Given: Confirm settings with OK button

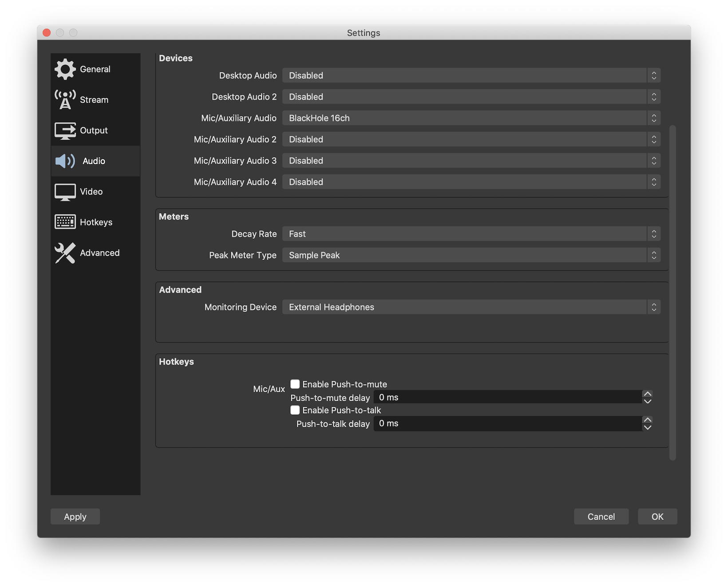Looking at the screenshot, I should click(657, 516).
